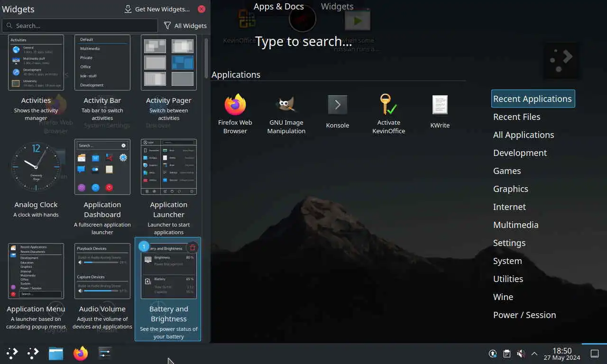Launch KWrite from recent applications
607x364 pixels.
(x=440, y=111)
